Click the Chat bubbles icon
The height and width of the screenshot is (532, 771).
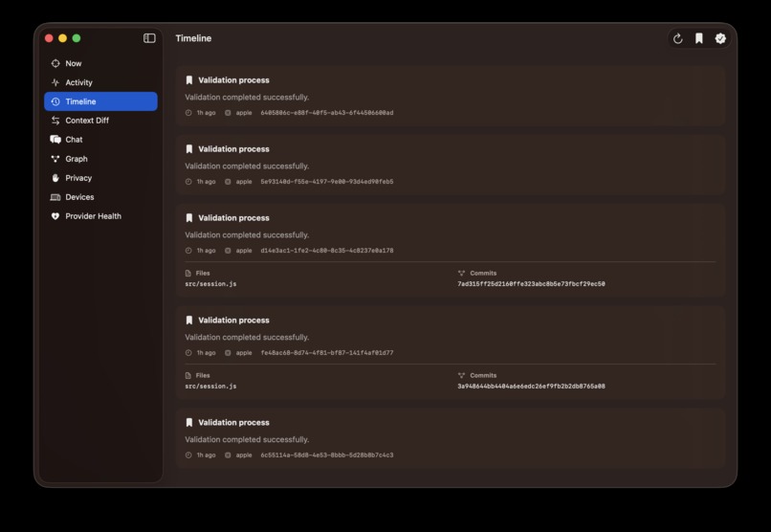click(x=55, y=140)
